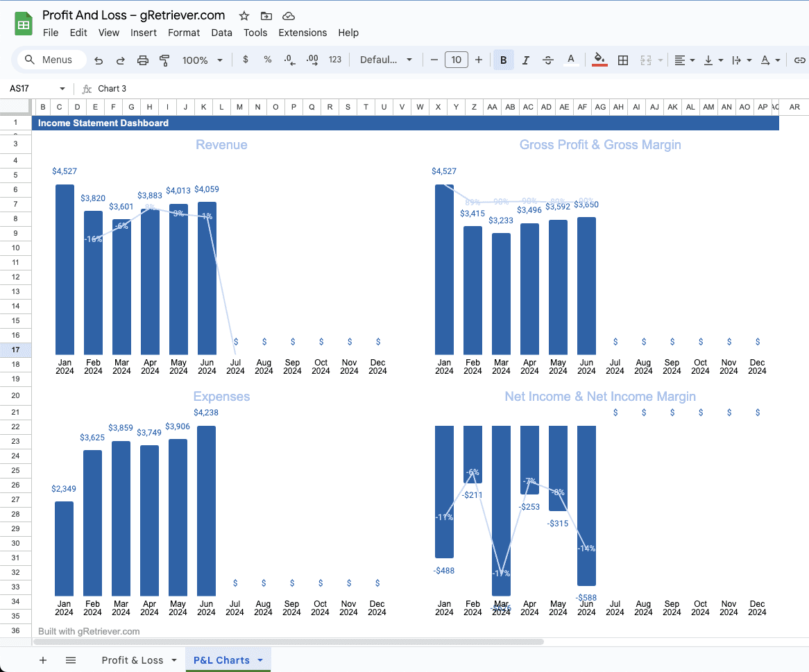Add a new sheet
The height and width of the screenshot is (672, 809).
pos(43,660)
